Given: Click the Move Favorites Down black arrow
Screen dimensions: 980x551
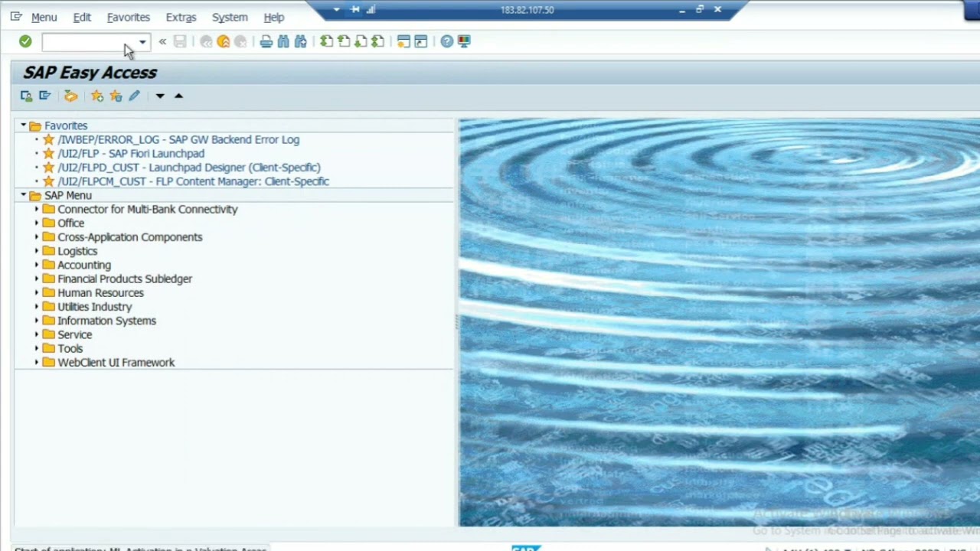Looking at the screenshot, I should coord(160,96).
